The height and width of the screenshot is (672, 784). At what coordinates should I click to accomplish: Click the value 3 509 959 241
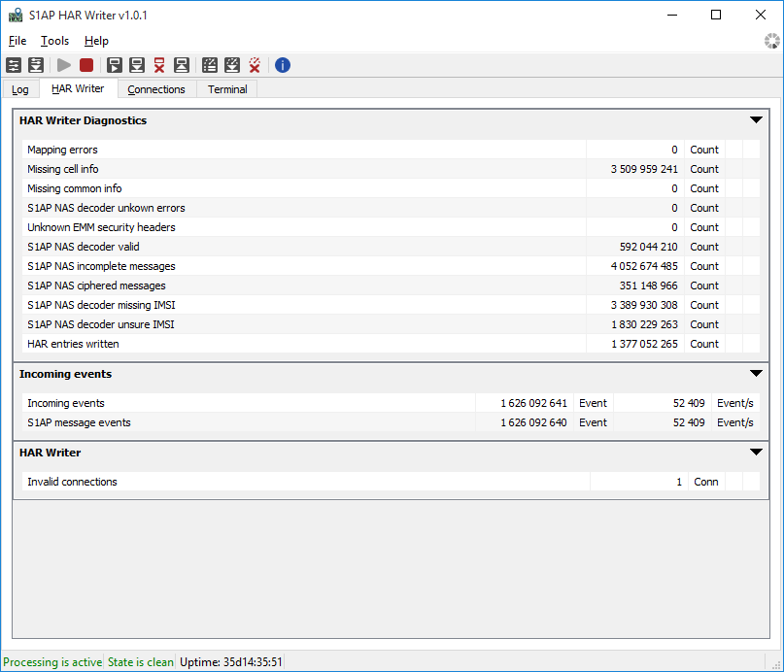coord(644,169)
